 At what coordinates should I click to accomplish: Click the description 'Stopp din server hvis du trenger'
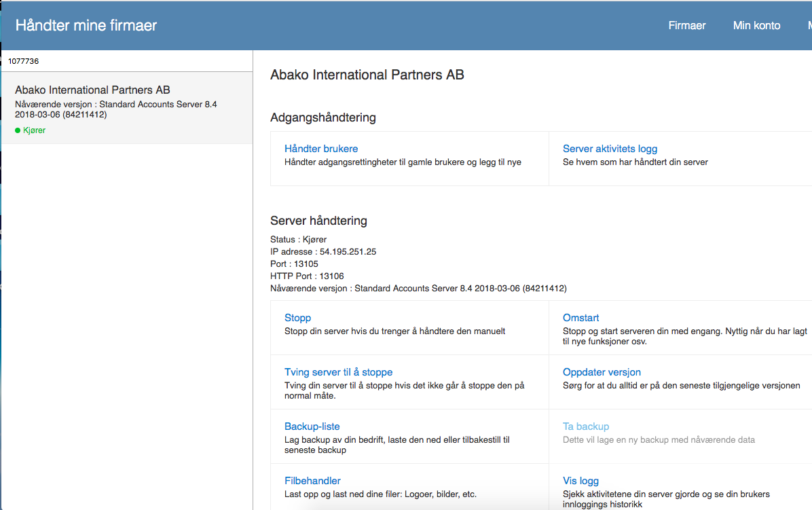(x=394, y=331)
